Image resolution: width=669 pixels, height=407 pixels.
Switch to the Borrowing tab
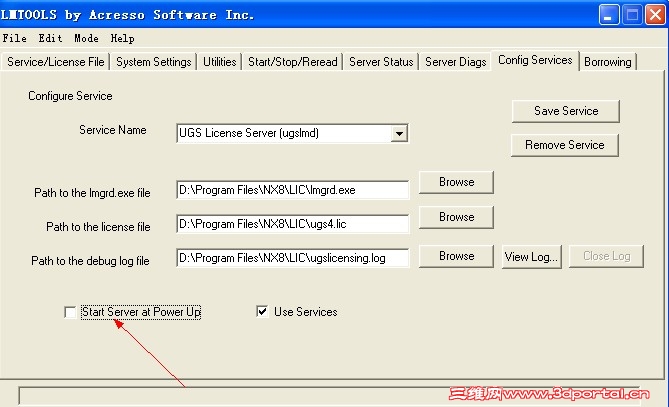point(608,62)
